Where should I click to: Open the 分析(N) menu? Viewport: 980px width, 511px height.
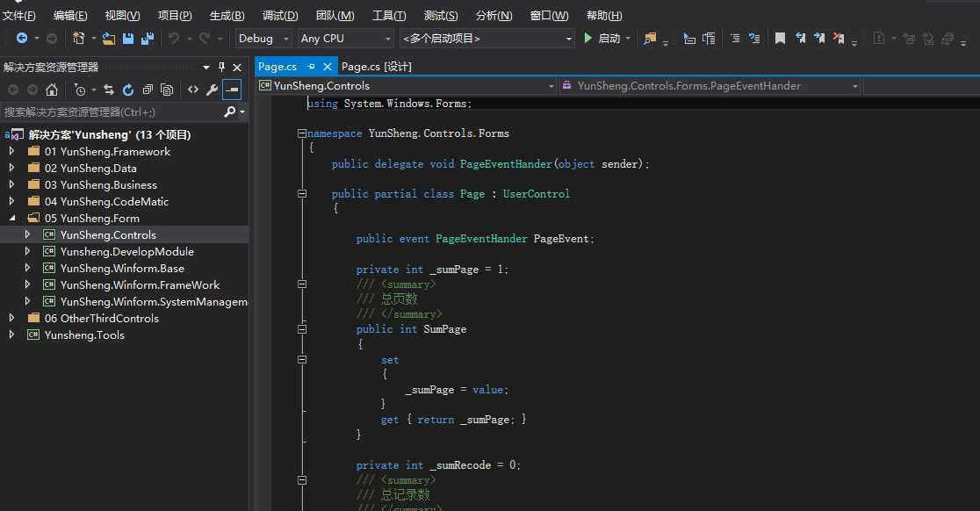494,16
